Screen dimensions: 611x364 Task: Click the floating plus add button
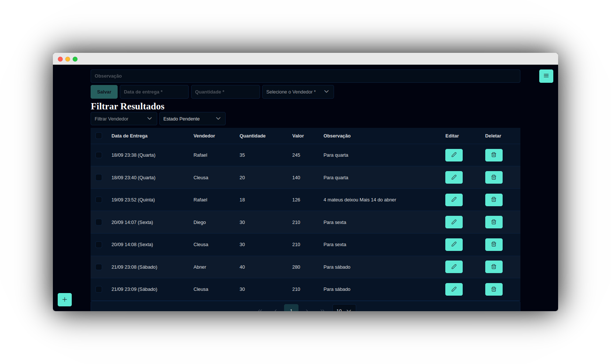[x=65, y=300]
